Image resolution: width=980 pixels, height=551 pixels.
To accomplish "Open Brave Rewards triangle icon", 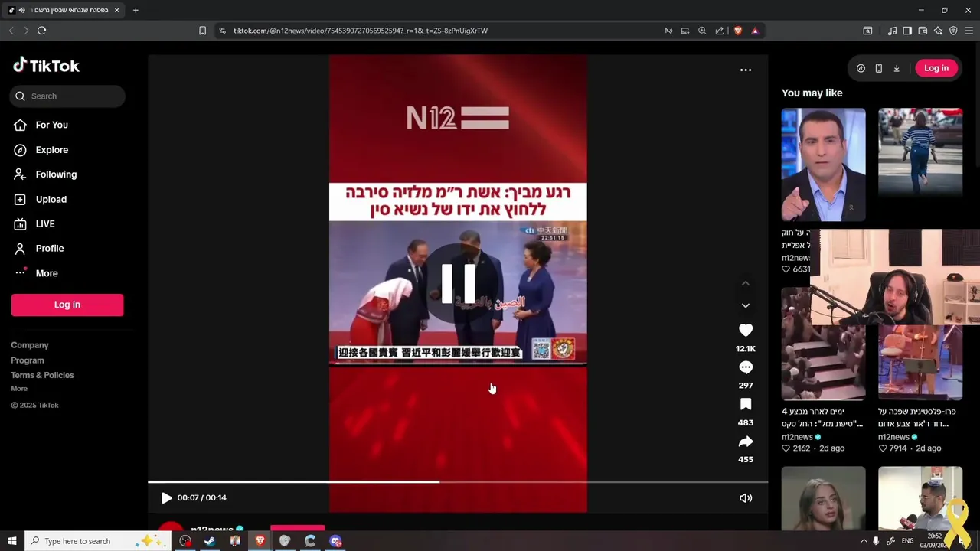I will [755, 31].
